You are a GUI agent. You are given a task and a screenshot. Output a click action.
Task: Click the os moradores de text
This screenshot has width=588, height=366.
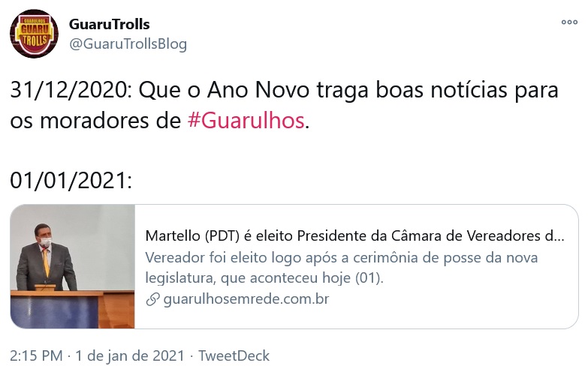tap(95, 121)
